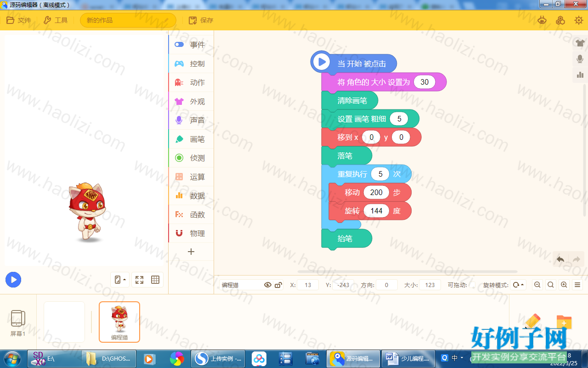588x368 pixels.
Task: Click the X coordinate field showing 13
Action: click(x=308, y=285)
